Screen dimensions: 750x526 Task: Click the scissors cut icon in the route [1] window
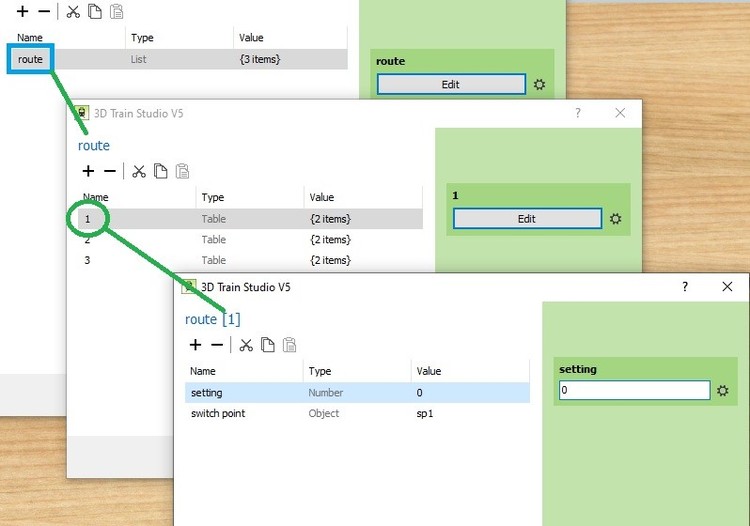[246, 345]
